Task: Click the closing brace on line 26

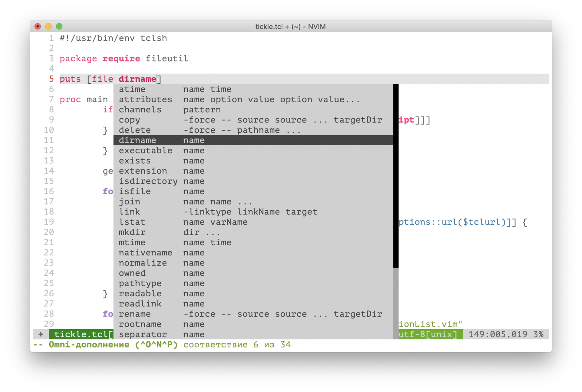Action: coord(105,294)
